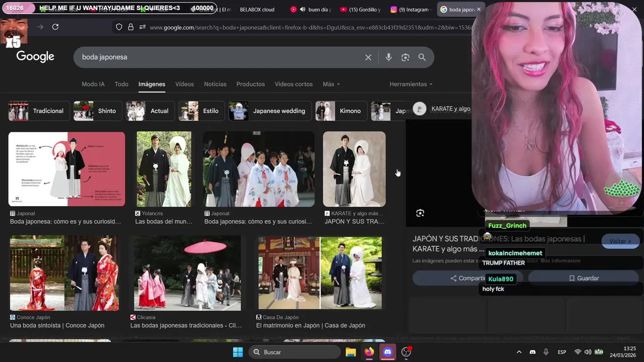Clear the search box with the X

click(368, 57)
